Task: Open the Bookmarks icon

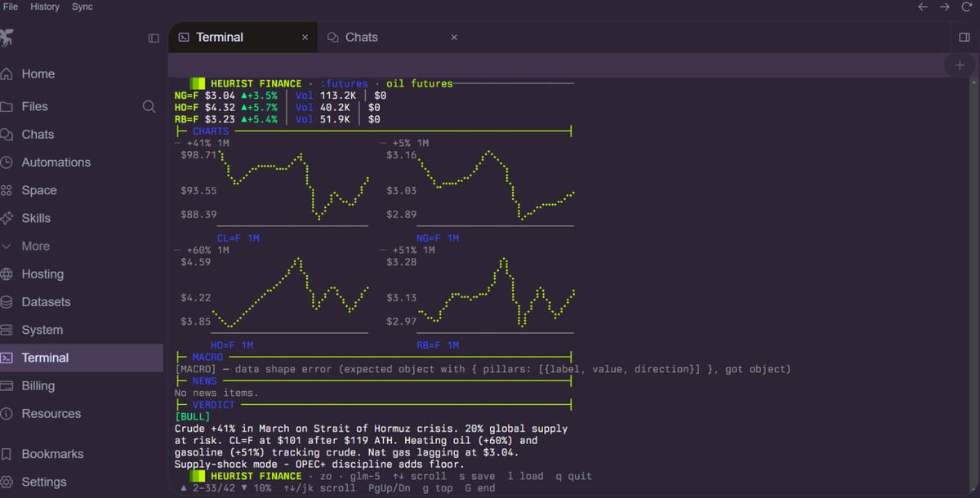Action: pos(7,454)
